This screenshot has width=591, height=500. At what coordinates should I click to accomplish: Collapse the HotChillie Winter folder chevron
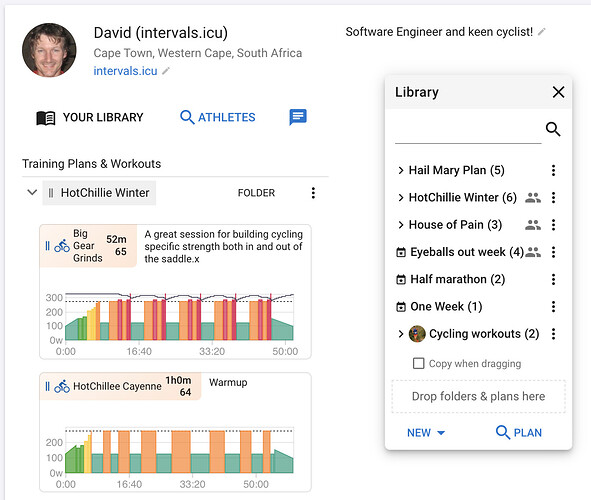[x=32, y=193]
